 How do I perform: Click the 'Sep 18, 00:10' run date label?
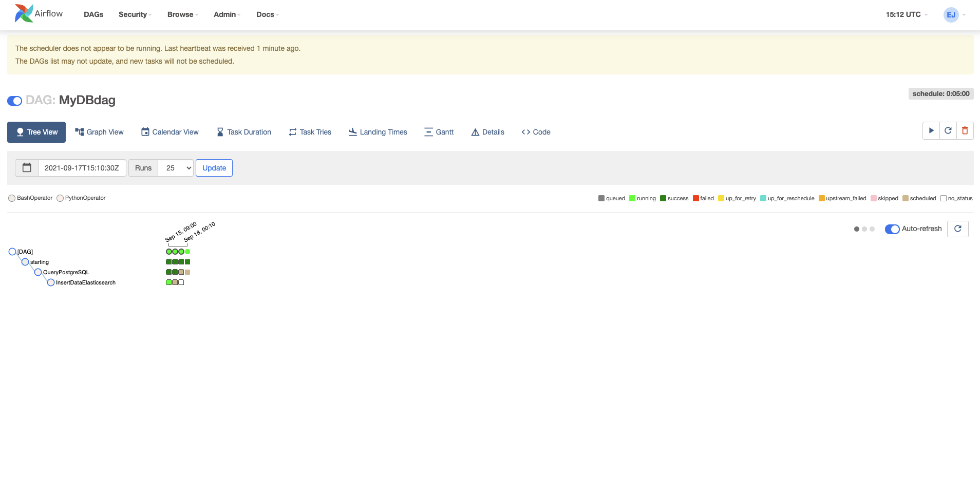tap(199, 232)
